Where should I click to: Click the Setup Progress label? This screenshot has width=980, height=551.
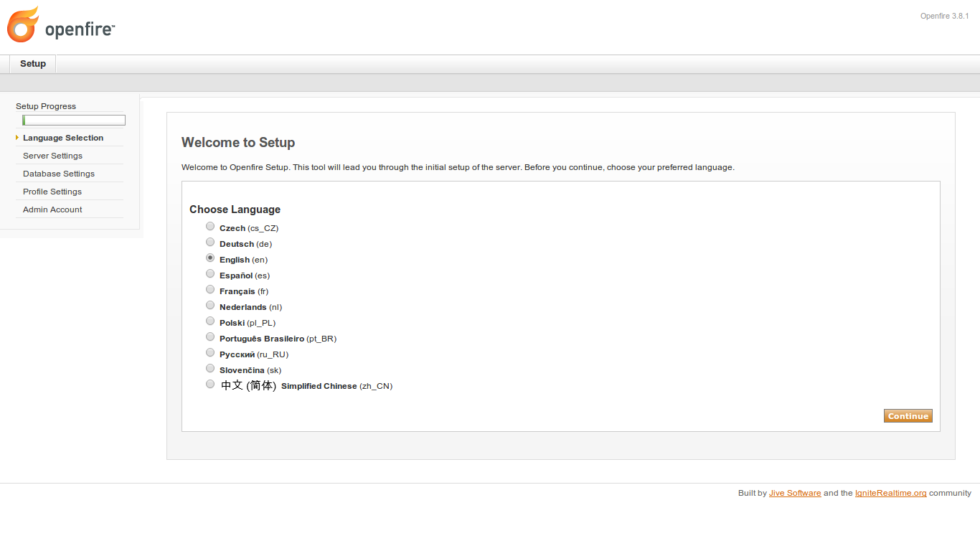(x=46, y=106)
